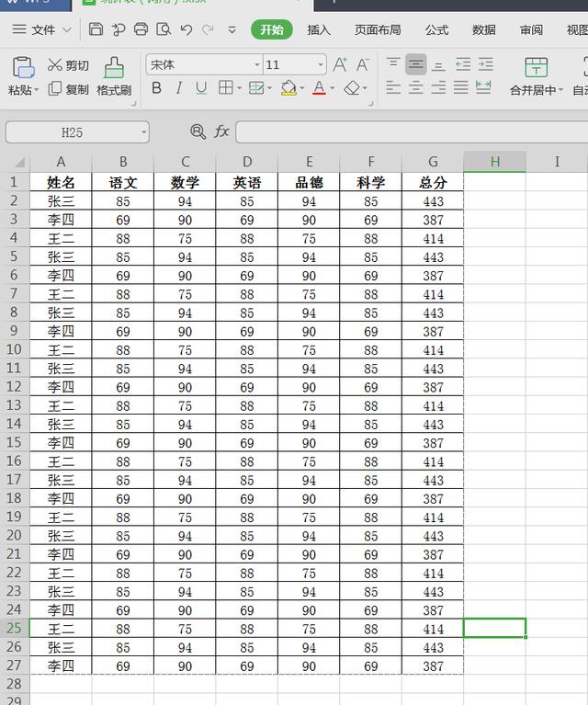Viewport: 588px width, 705px height.
Task: Select column H header
Action: coord(494,162)
